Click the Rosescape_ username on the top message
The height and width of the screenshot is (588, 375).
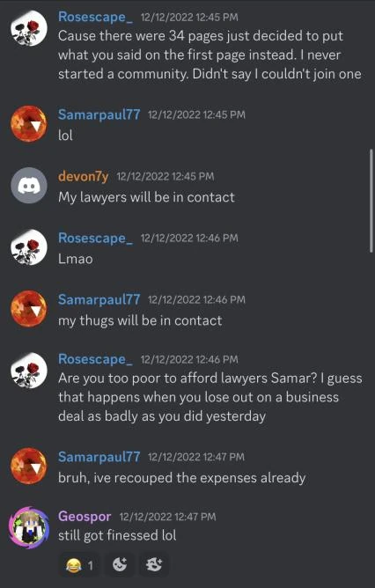tap(95, 17)
